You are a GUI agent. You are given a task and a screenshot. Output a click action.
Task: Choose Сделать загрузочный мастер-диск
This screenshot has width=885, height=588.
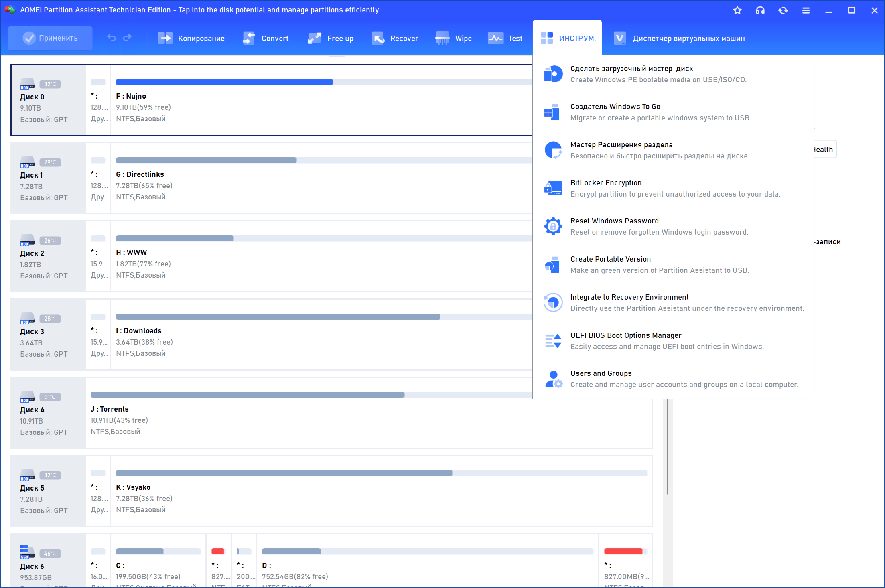(x=673, y=74)
